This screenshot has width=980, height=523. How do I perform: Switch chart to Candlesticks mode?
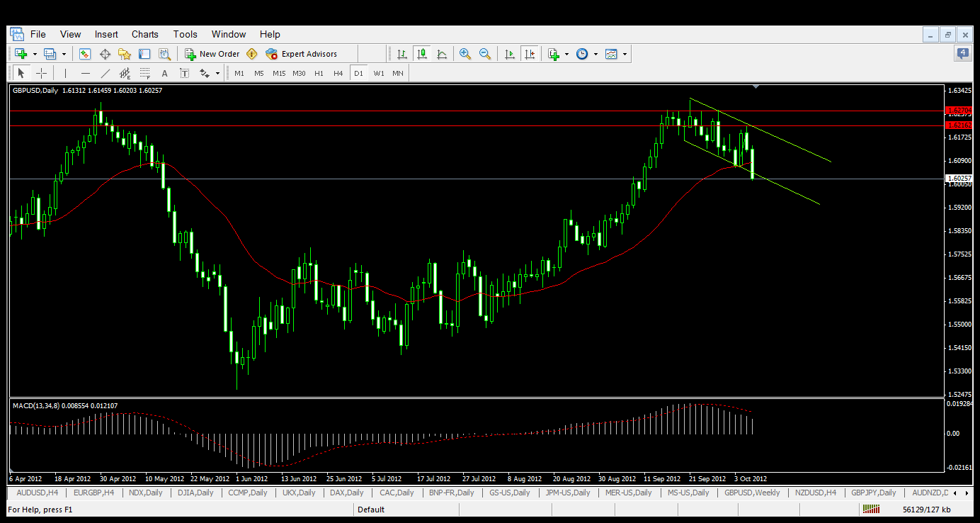click(422, 54)
